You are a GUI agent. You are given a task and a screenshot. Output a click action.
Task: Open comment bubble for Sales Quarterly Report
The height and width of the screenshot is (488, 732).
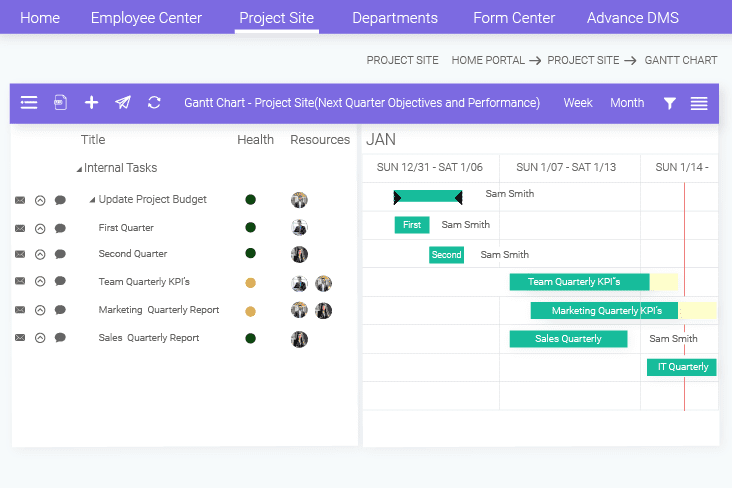pos(60,338)
